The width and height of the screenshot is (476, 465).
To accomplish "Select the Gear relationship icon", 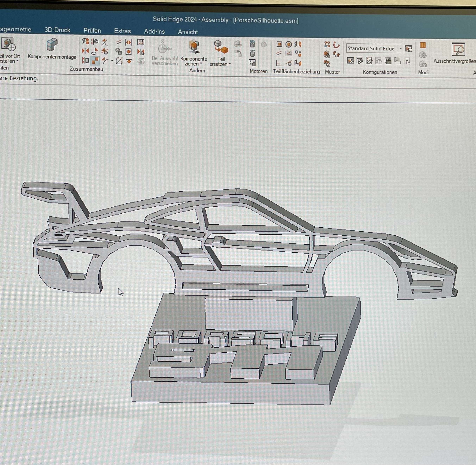I will (x=119, y=52).
